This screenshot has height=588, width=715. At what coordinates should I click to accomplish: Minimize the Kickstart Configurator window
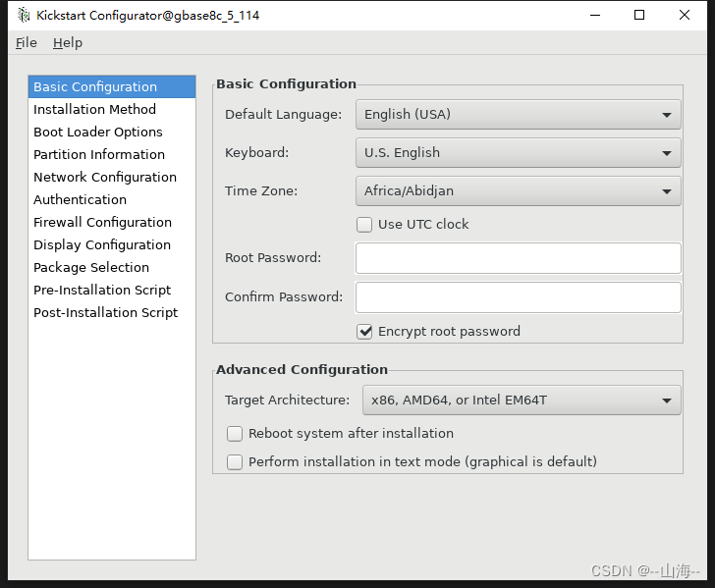point(595,15)
